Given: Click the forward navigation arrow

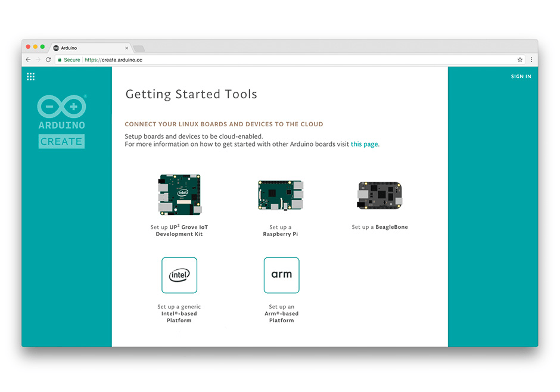Looking at the screenshot, I should [x=38, y=60].
